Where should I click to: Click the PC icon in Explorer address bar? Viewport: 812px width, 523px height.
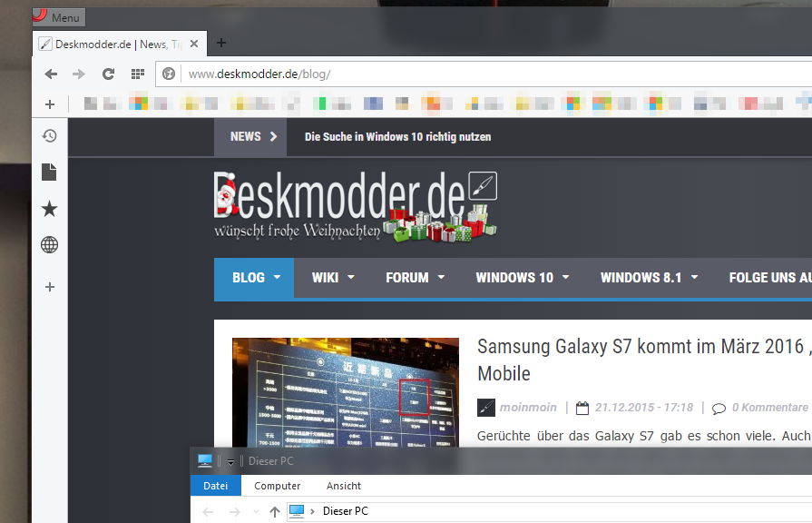297,511
